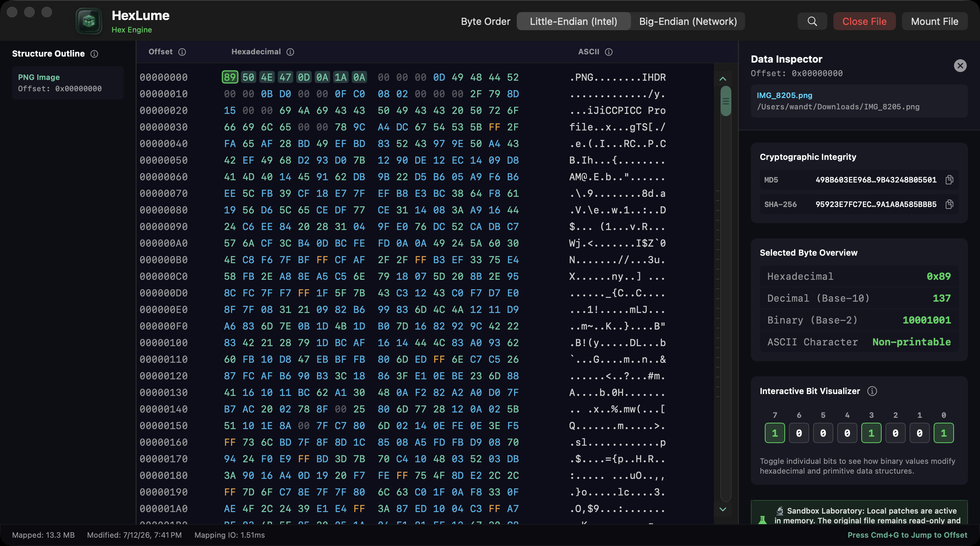Click the "Byte Order" label
This screenshot has width=980, height=546.
[485, 21]
